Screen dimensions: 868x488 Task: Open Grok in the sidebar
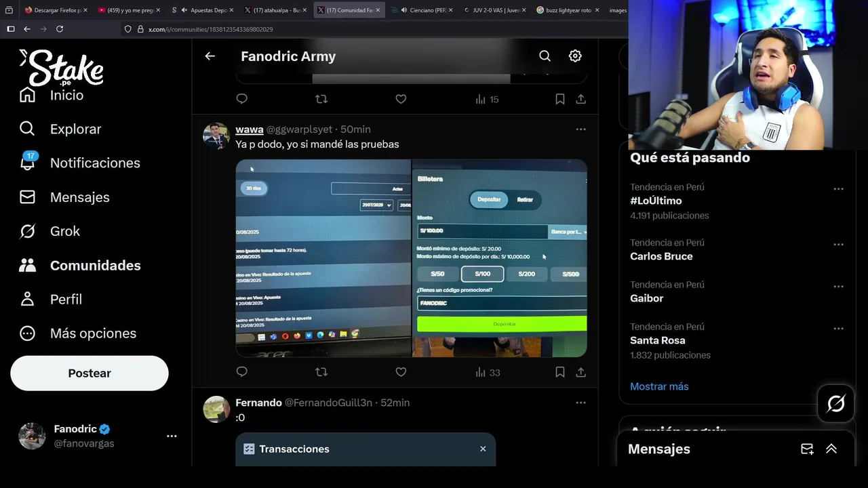click(x=50, y=231)
